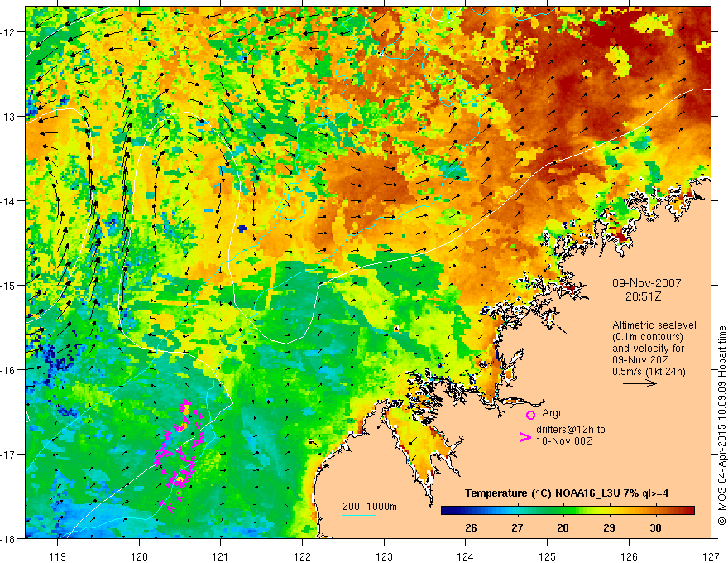The height and width of the screenshot is (563, 728).
Task: Click latitude axis label -14
Action: pos(9,200)
